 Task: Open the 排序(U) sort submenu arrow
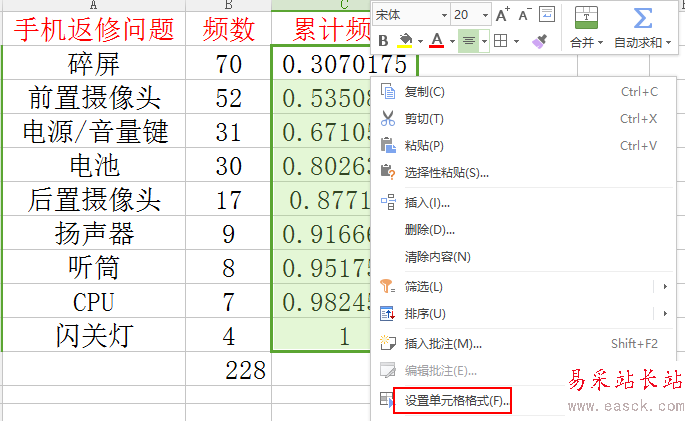(665, 313)
